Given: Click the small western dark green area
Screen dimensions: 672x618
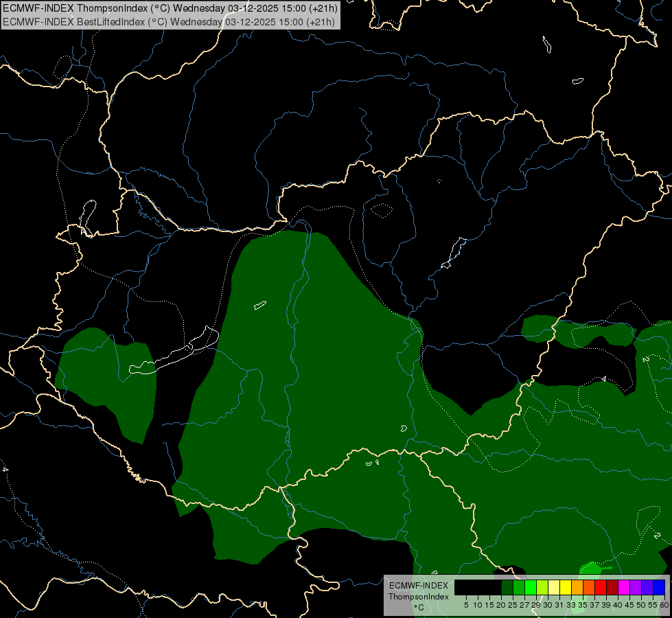Looking at the screenshot, I should tap(106, 383).
